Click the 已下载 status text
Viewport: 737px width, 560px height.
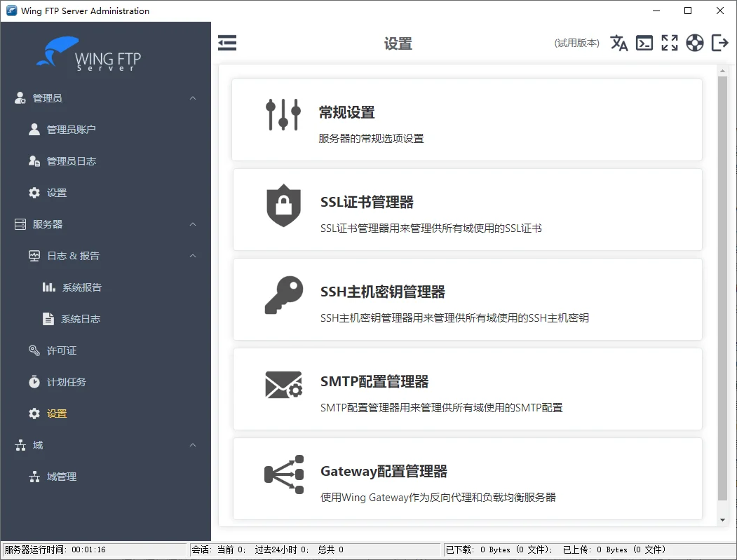(x=499, y=549)
